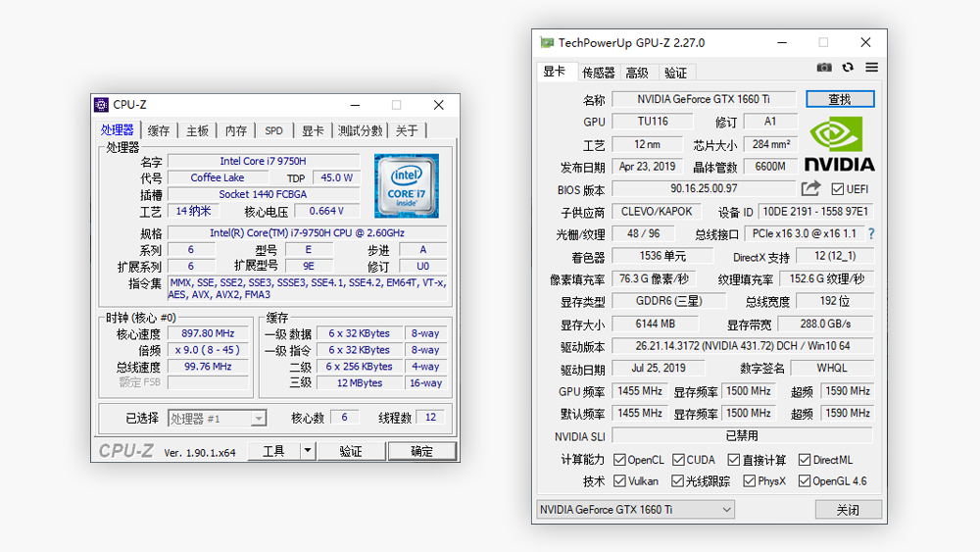Expand the 工具 button dropdown arrow
980x552 pixels.
coord(308,451)
